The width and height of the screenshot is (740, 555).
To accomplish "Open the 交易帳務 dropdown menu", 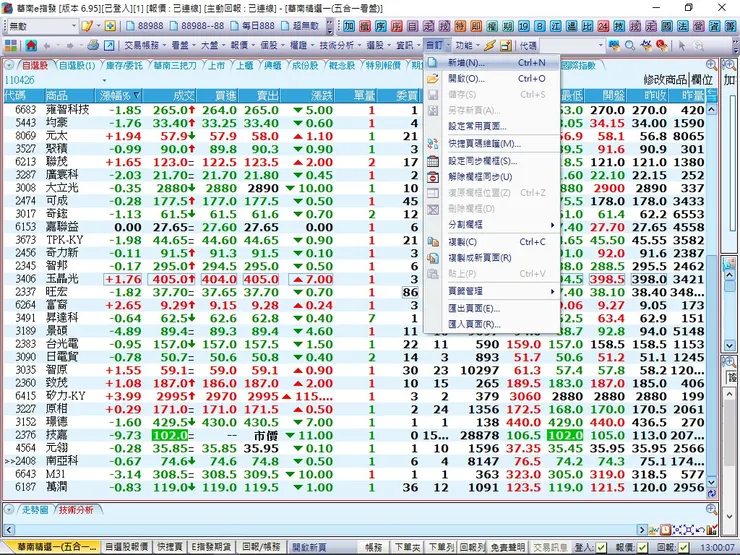I will tap(145, 45).
